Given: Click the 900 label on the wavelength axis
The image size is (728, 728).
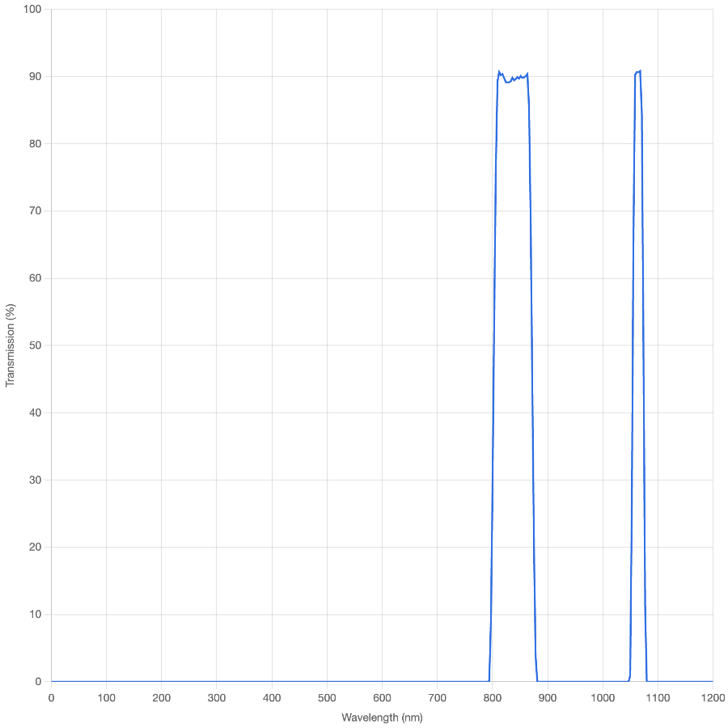Looking at the screenshot, I should [x=548, y=696].
